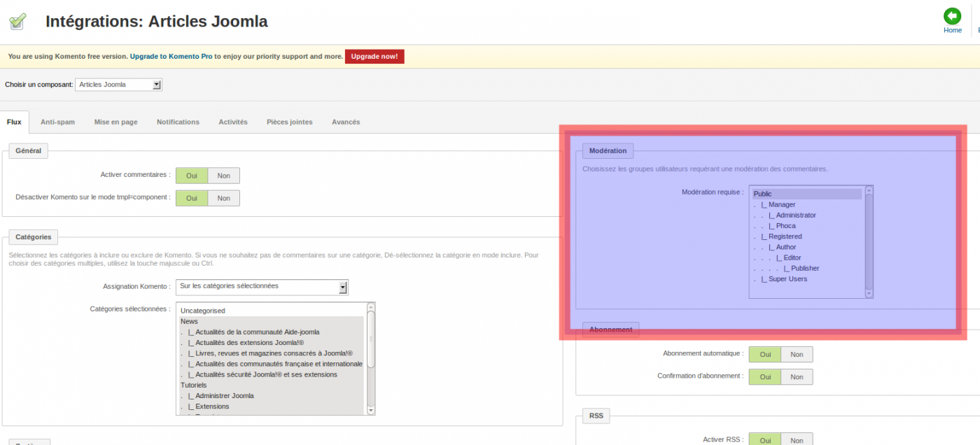
Task: Select Super Users in moderation list
Action: 787,279
